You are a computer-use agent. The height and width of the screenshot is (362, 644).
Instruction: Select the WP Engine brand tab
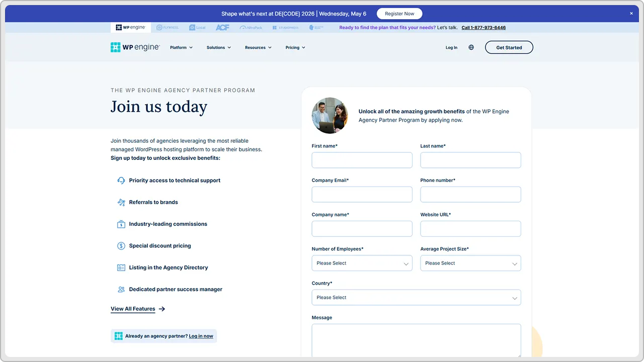pos(130,28)
